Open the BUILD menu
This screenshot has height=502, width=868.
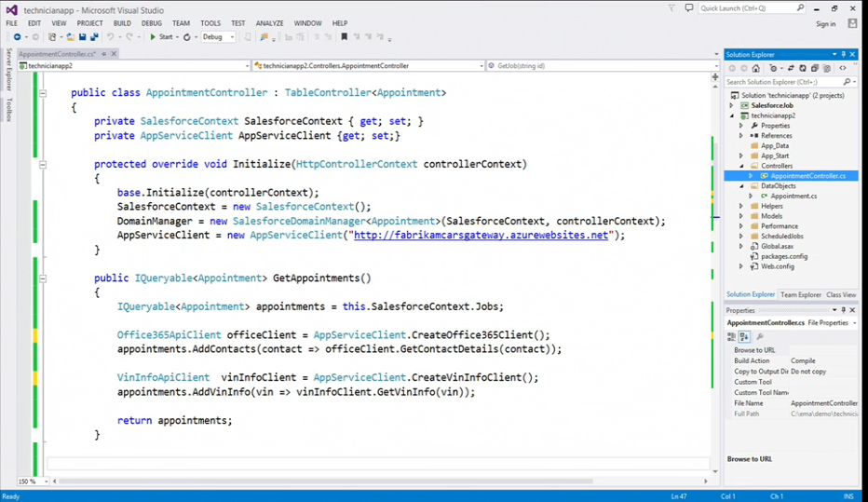click(122, 23)
